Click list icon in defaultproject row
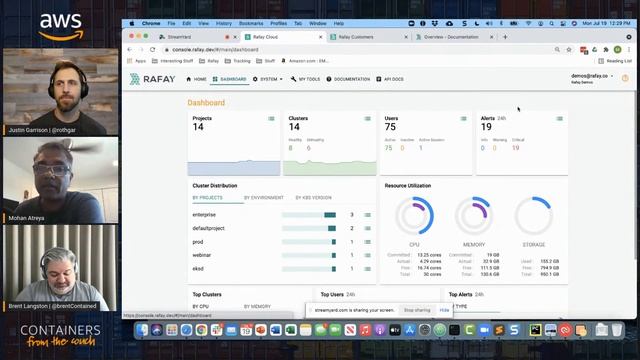Viewport: 640px width, 360px height. pos(367,228)
